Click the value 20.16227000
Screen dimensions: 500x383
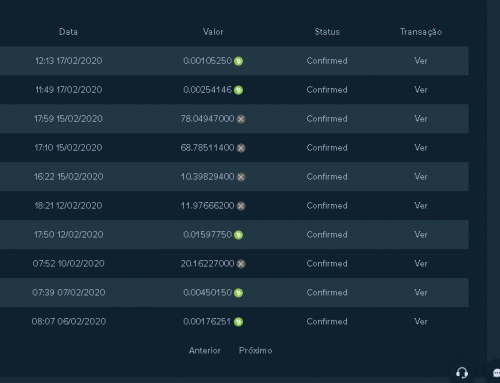pyautogui.click(x=207, y=264)
